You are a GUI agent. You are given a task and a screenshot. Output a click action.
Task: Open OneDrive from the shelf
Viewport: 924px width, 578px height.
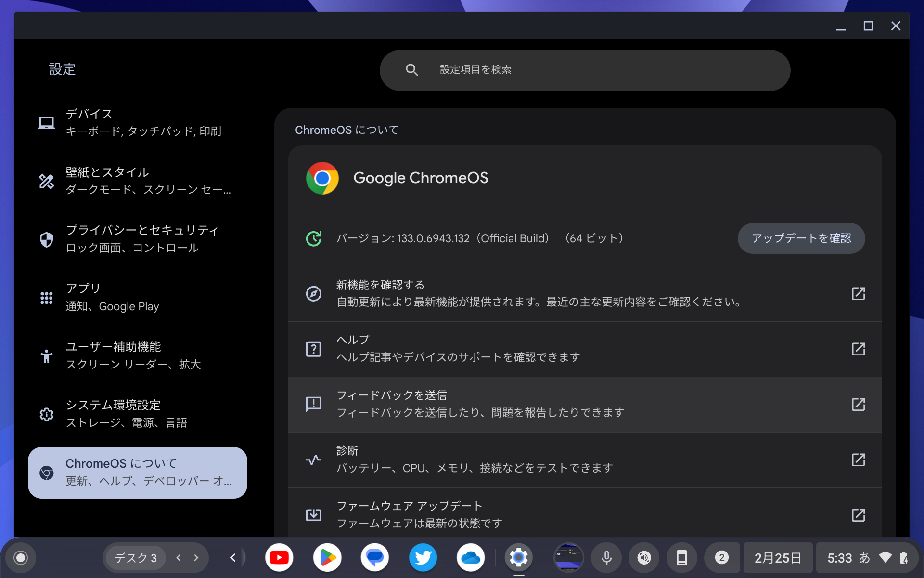[x=471, y=557]
